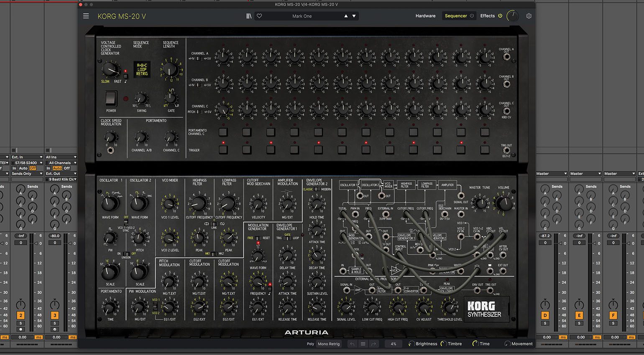Click the last Trigger step button
The width and height of the screenshot is (644, 355).
coord(485,150)
